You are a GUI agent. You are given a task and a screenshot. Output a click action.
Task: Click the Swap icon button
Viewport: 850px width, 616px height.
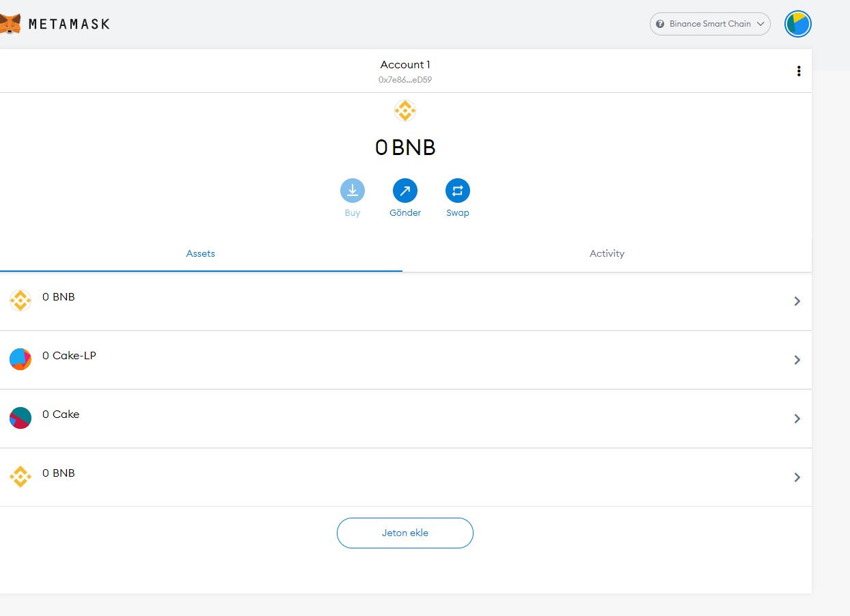click(458, 191)
